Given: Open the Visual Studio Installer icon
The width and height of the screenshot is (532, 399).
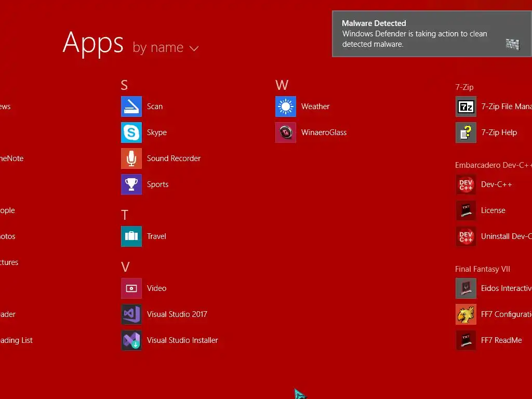Looking at the screenshot, I should (131, 340).
